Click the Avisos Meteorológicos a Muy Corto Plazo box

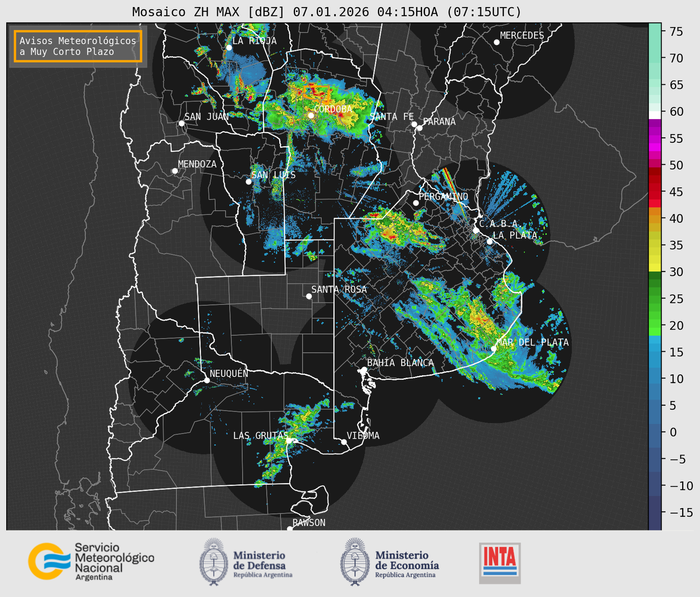pyautogui.click(x=78, y=46)
